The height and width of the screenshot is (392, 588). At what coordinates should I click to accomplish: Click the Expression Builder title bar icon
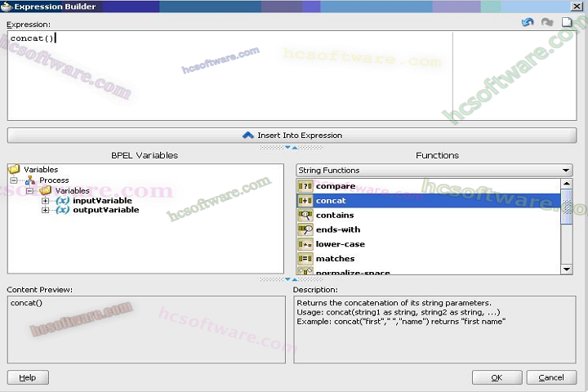[x=7, y=7]
